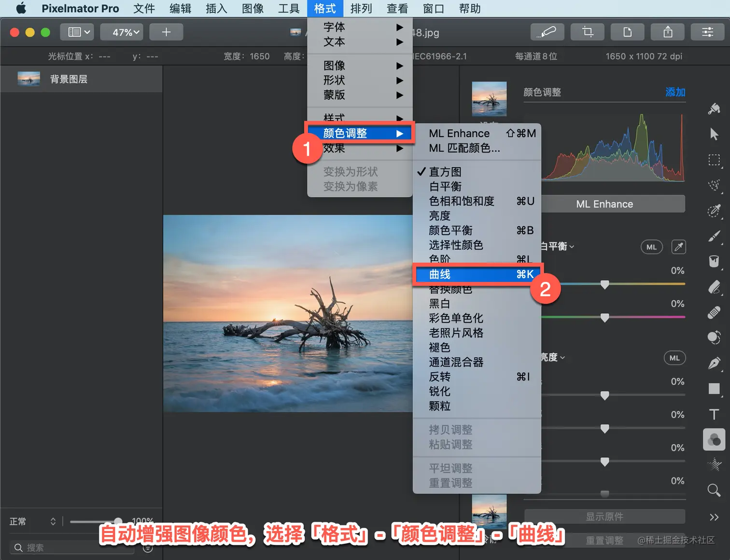The width and height of the screenshot is (730, 560).
Task: Click the layer opacity slider handle
Action: tap(118, 521)
